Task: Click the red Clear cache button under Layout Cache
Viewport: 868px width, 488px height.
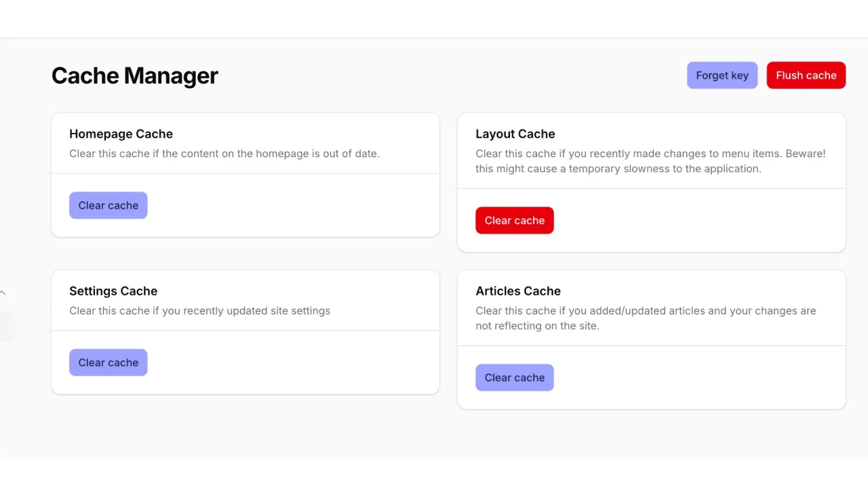Action: [x=515, y=220]
